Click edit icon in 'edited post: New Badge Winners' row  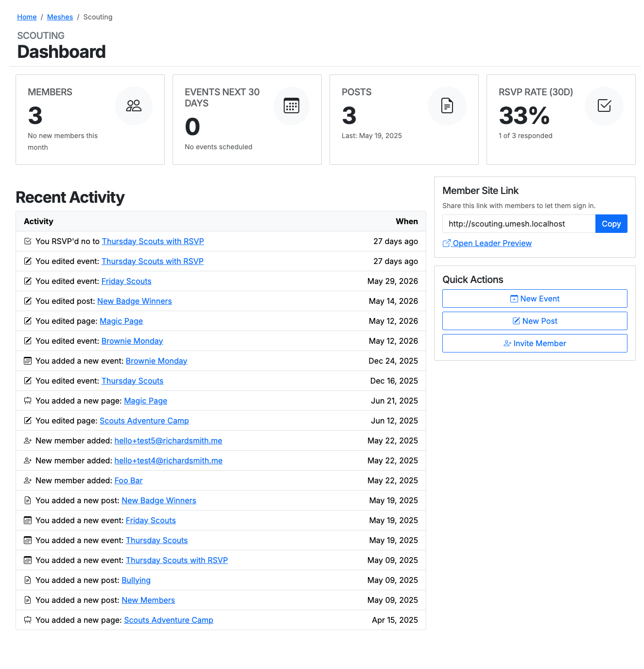tap(28, 301)
